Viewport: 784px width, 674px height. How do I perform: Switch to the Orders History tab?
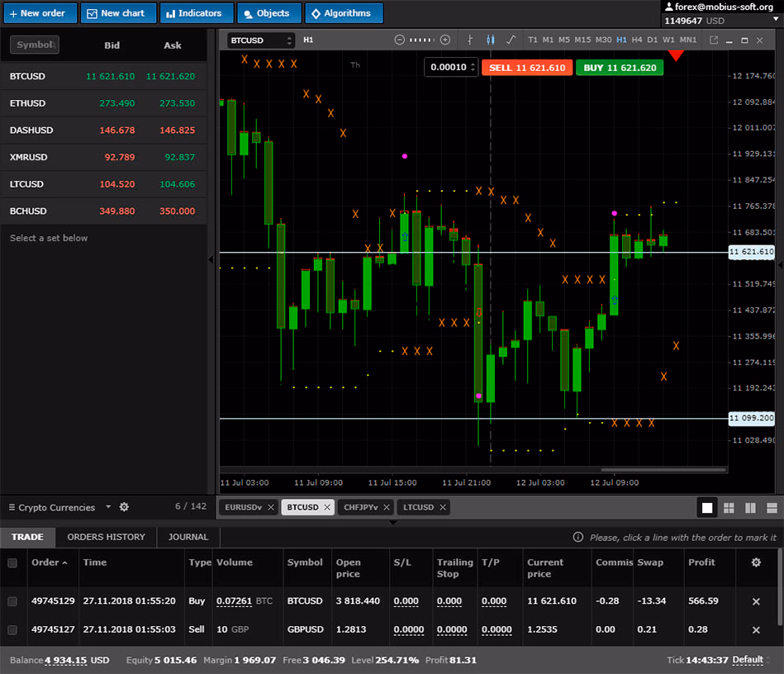tap(106, 537)
